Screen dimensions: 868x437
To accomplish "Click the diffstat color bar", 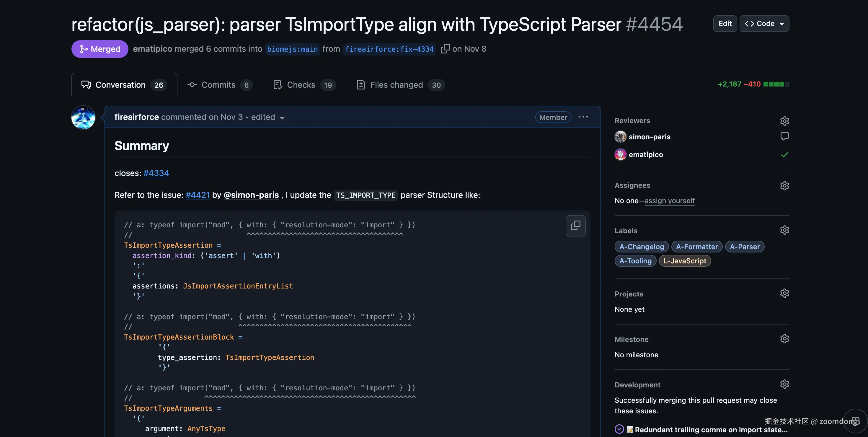I will [776, 84].
